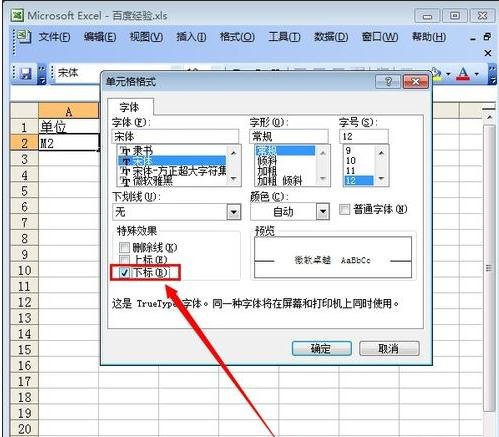Image resolution: width=499 pixels, height=437 pixels.
Task: Click the help question mark button in dialog
Action: pyautogui.click(x=388, y=82)
